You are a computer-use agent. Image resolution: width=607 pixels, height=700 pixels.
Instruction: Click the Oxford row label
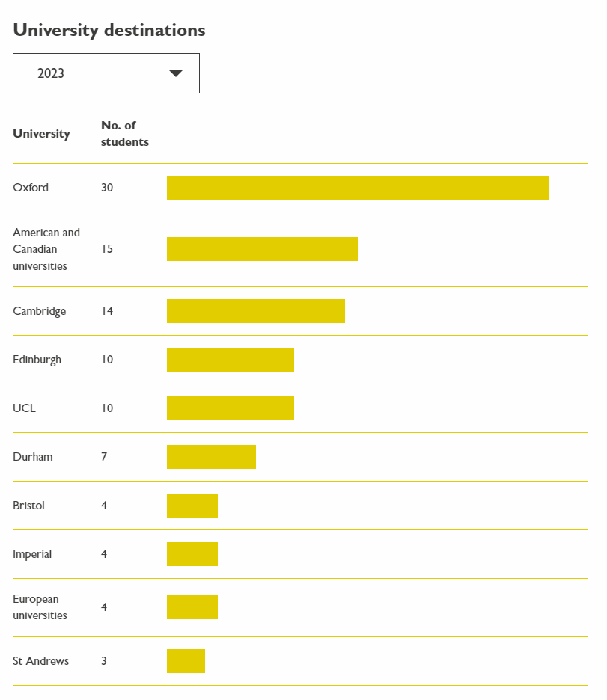tap(31, 188)
